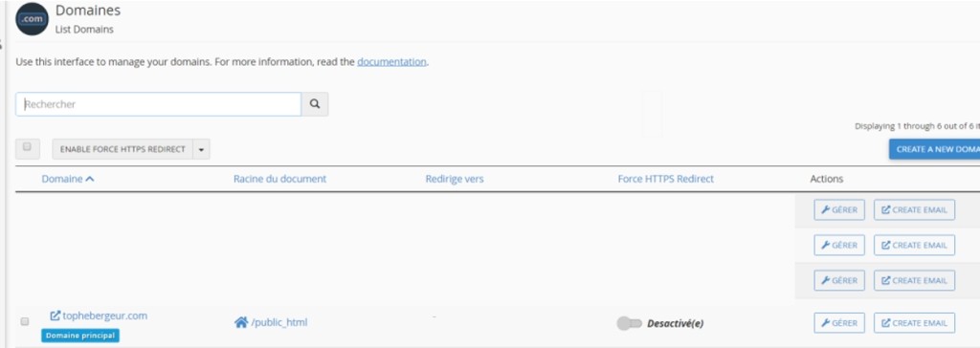Open the documentation link
The height and width of the screenshot is (348, 980).
[x=391, y=62]
